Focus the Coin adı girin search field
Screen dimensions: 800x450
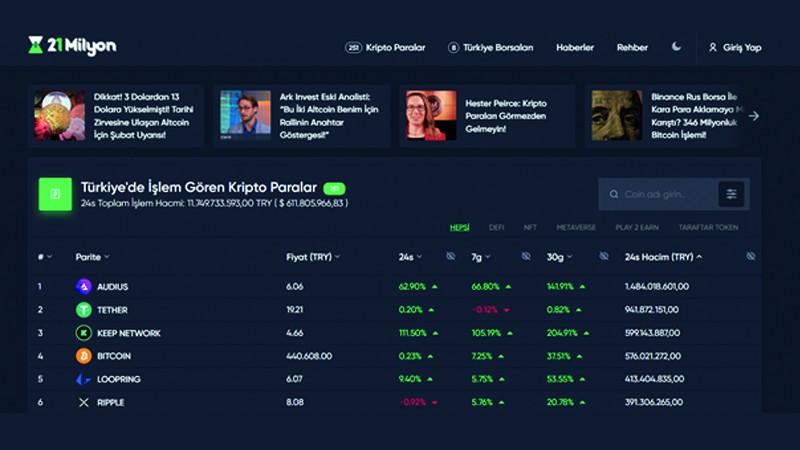658,194
